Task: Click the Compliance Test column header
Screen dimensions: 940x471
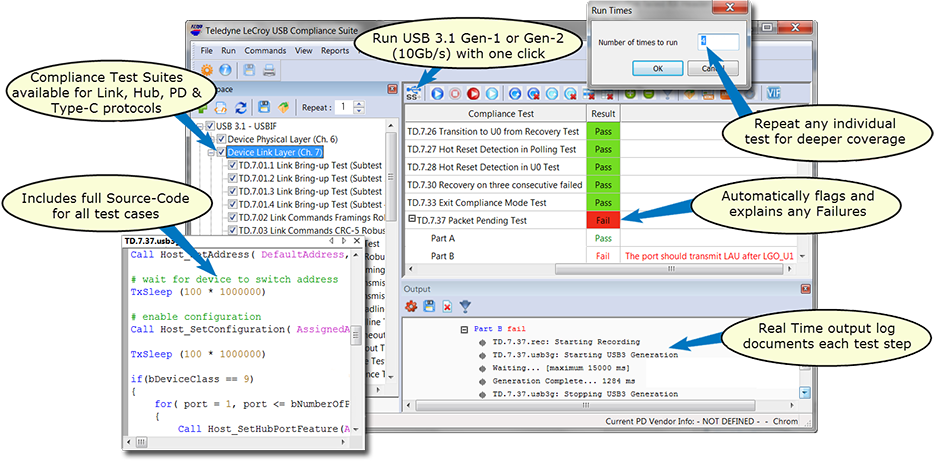Action: tap(496, 114)
